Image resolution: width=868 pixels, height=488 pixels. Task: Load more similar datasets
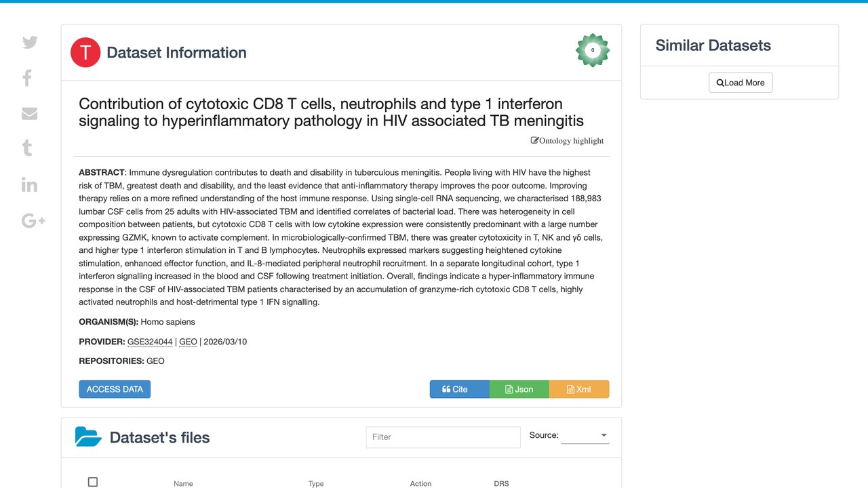(741, 83)
